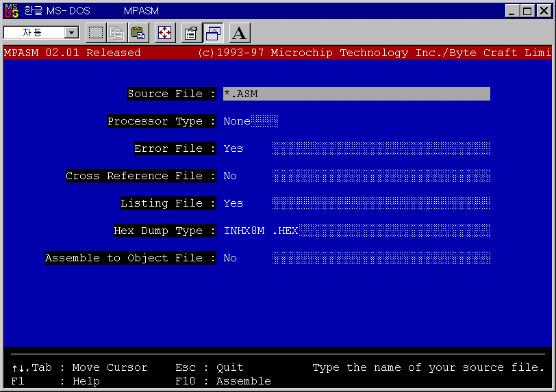Click the F10 : Assemble hint
The image size is (556, 392).
pos(223,381)
